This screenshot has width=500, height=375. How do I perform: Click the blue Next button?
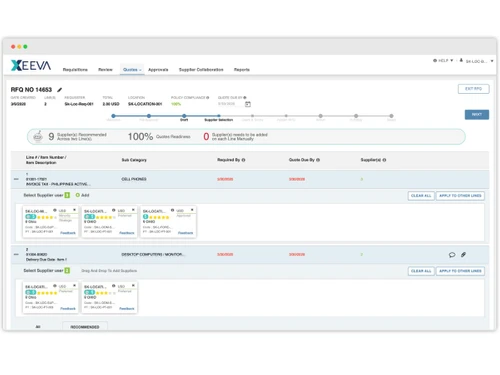[477, 114]
